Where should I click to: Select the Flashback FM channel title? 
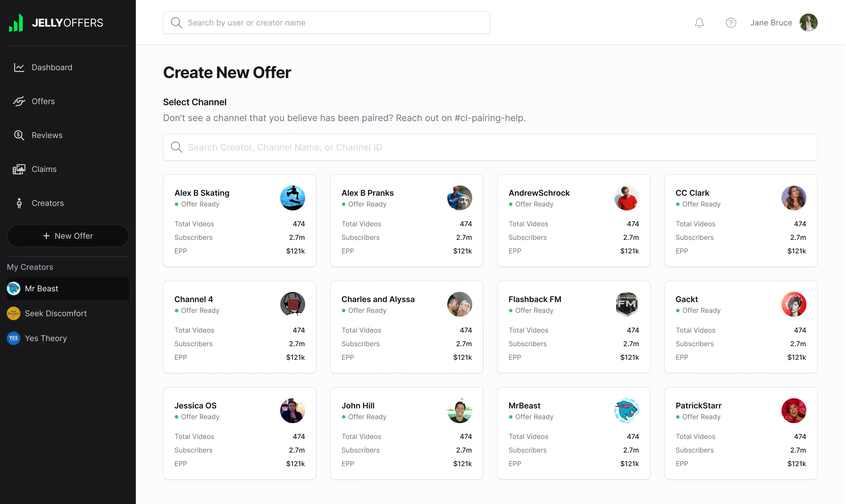click(535, 299)
